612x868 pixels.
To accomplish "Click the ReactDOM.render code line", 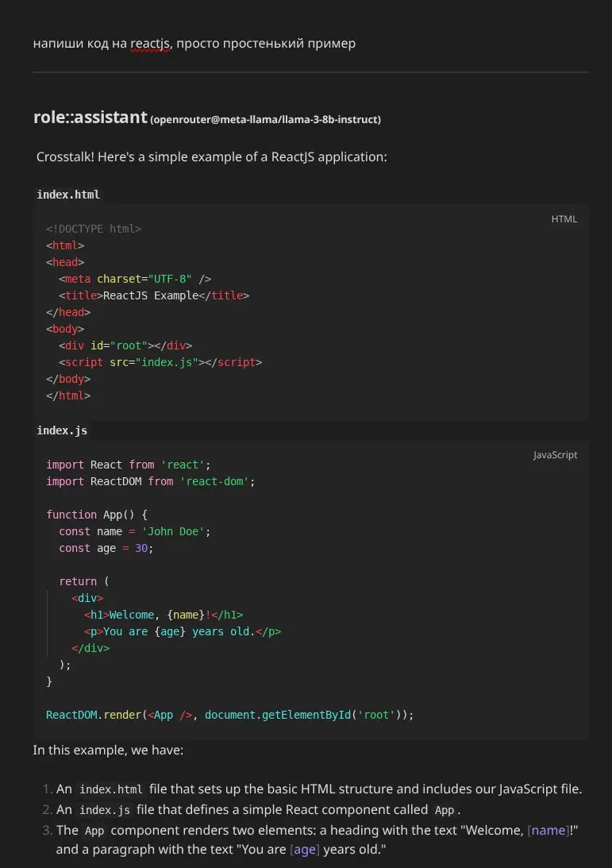I will click(230, 715).
